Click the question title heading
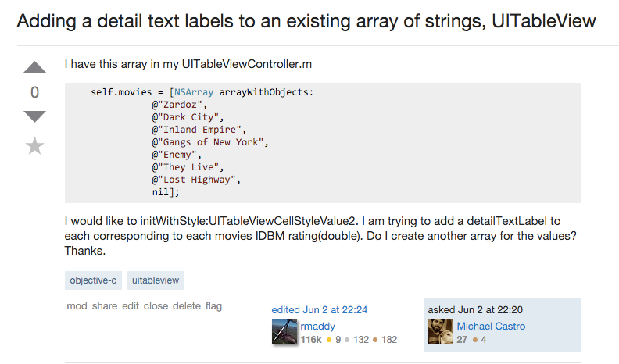The width and height of the screenshot is (619, 364). 306,21
